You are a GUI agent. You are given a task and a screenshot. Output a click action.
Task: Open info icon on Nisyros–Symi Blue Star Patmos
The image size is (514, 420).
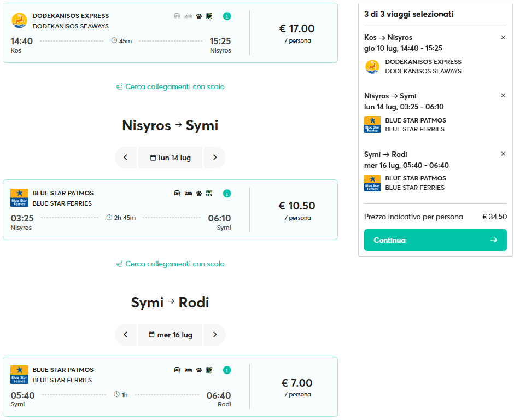(227, 194)
